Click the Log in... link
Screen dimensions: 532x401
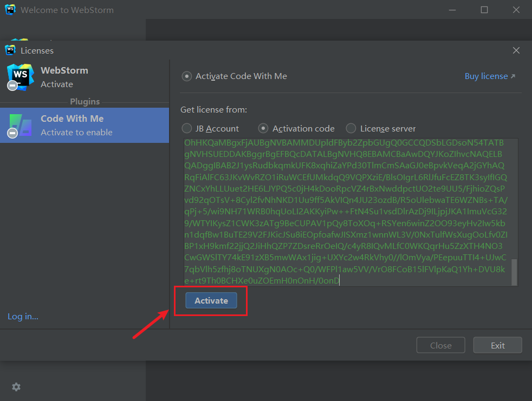(x=23, y=316)
